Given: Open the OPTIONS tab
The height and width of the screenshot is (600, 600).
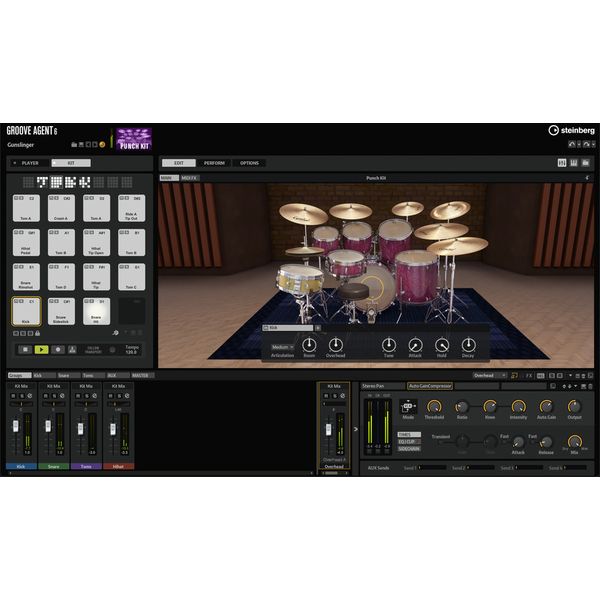Looking at the screenshot, I should (249, 163).
